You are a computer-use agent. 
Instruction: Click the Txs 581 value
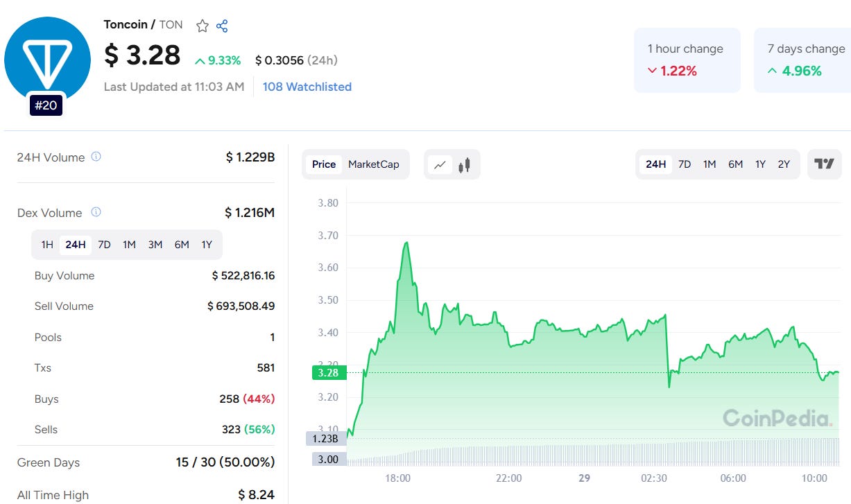click(266, 368)
